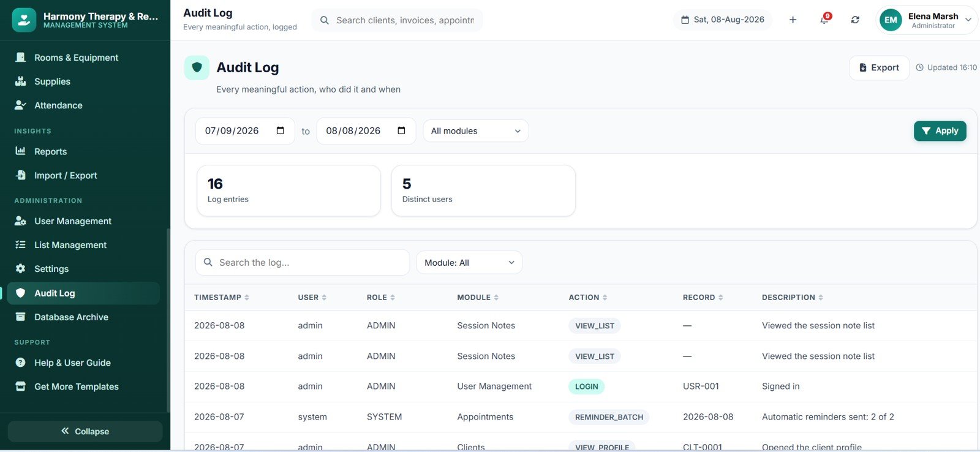Viewport: 980px width, 452px height.
Task: Click the VIEW_PROFILE action badge
Action: [602, 447]
